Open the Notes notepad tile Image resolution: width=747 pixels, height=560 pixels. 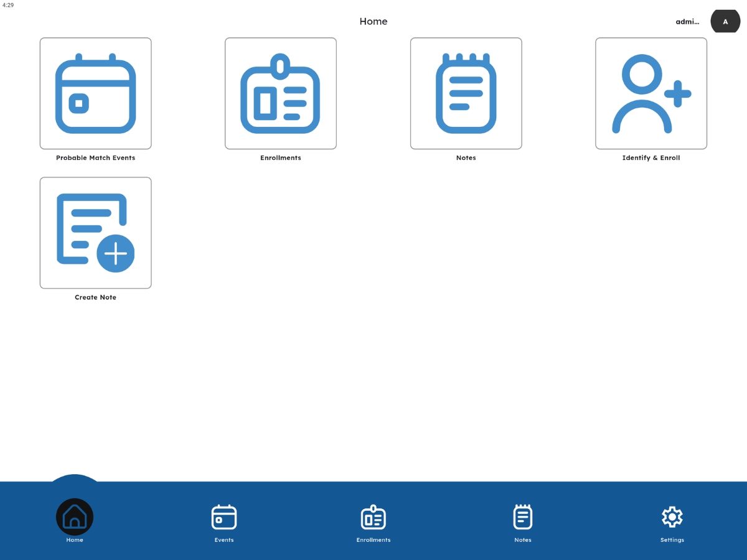click(466, 93)
